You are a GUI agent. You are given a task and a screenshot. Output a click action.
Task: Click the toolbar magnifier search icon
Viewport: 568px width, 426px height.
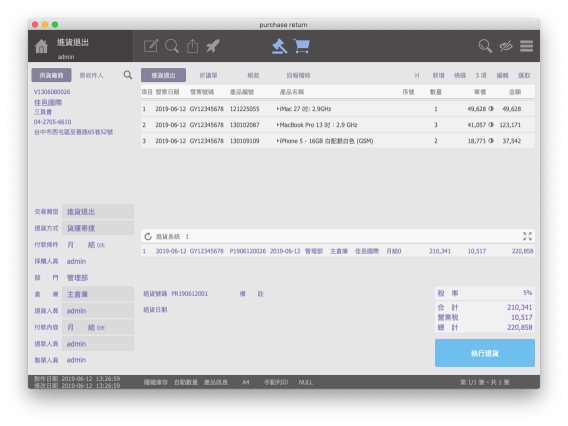[172, 46]
